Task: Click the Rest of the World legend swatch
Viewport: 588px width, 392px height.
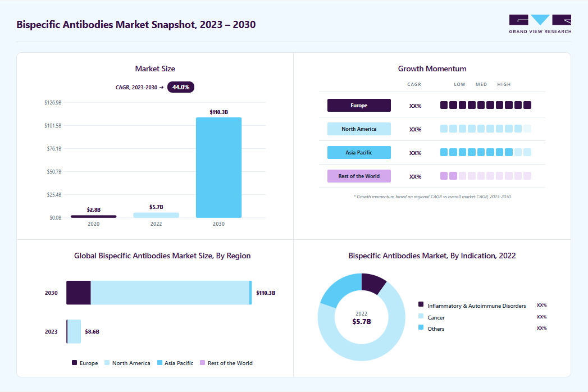Action: [x=203, y=363]
